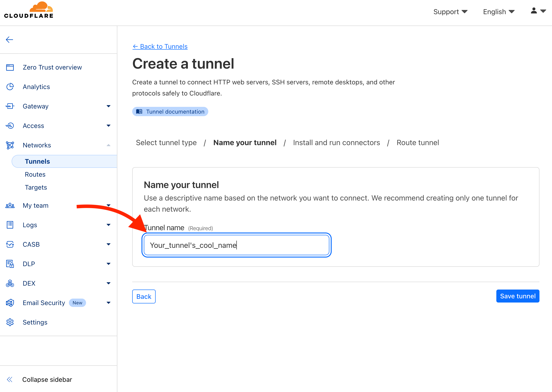Click the Settings gear icon
This screenshot has height=392, width=552.
coord(10,322)
